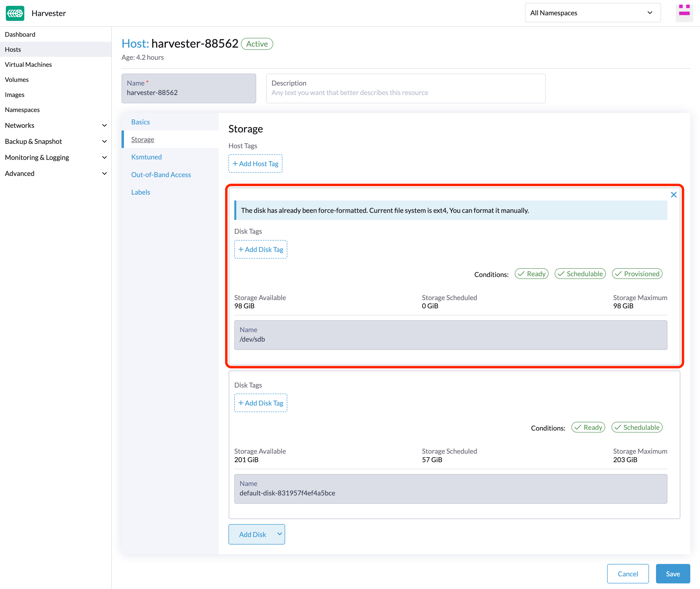The height and width of the screenshot is (589, 700).
Task: Click the Cancel button
Action: [x=628, y=574]
